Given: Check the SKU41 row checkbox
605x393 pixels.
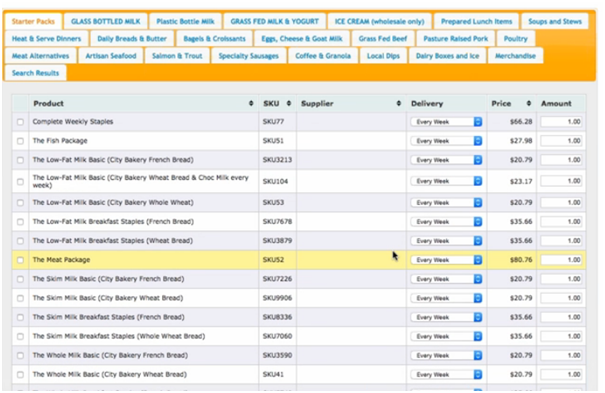Looking at the screenshot, I should point(20,374).
